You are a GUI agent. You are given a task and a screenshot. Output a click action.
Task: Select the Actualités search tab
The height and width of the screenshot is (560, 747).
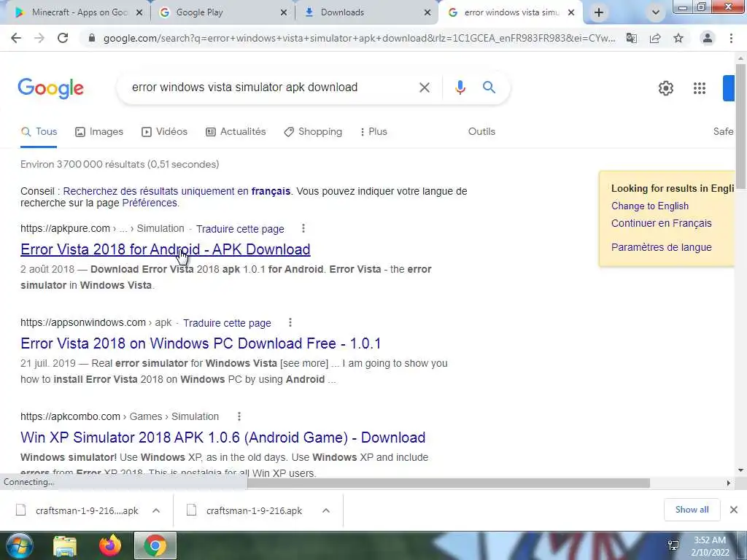pos(236,132)
